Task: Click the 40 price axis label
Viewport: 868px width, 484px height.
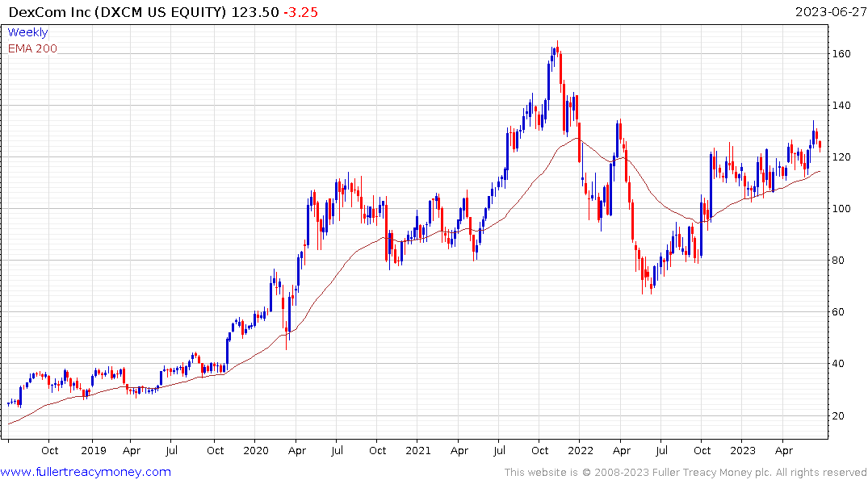Action: coord(838,364)
